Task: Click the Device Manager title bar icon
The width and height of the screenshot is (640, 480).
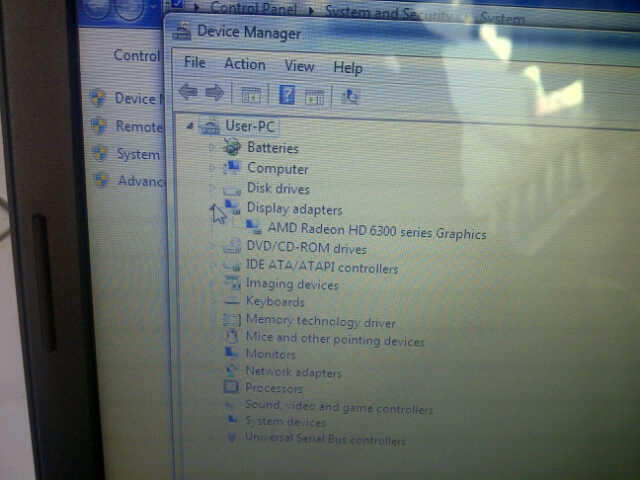Action: click(x=182, y=31)
